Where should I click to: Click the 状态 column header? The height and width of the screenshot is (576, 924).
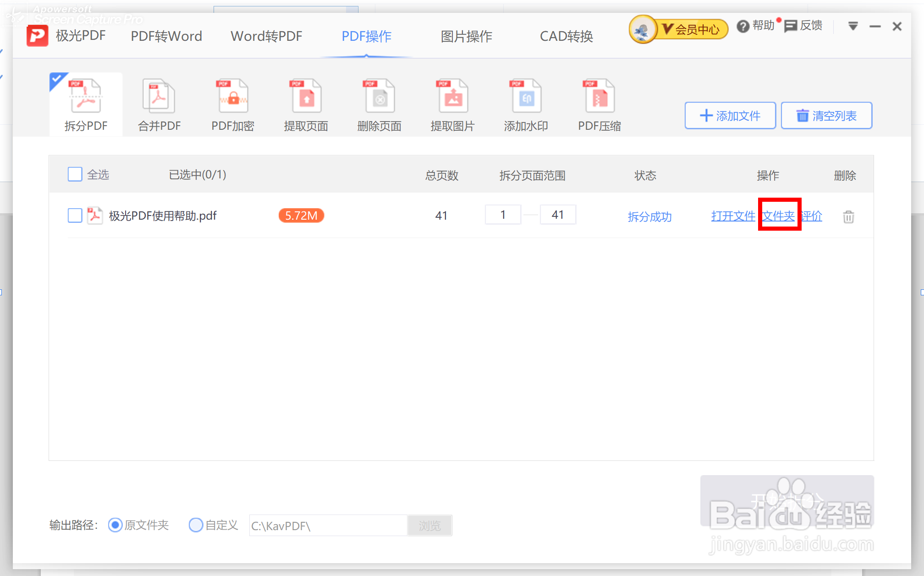pos(645,175)
